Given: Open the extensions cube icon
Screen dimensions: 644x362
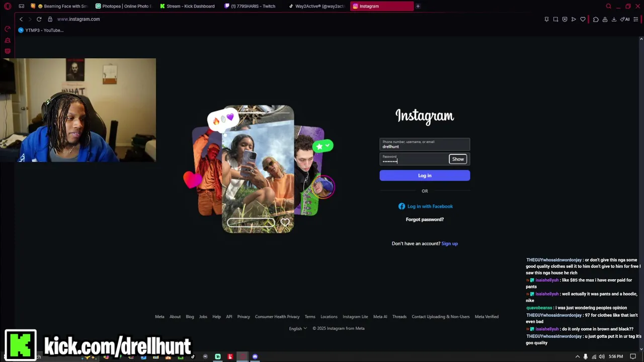Looking at the screenshot, I should click(x=596, y=19).
